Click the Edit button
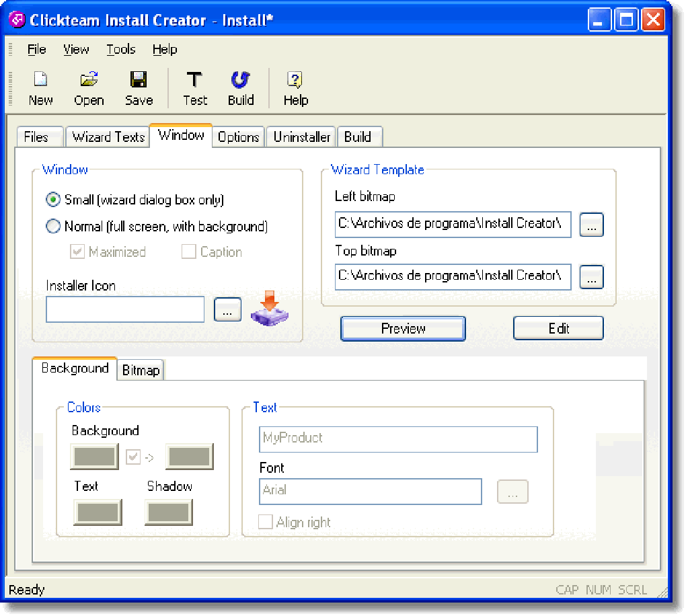Image resolution: width=686 pixels, height=616 pixels. pyautogui.click(x=558, y=328)
